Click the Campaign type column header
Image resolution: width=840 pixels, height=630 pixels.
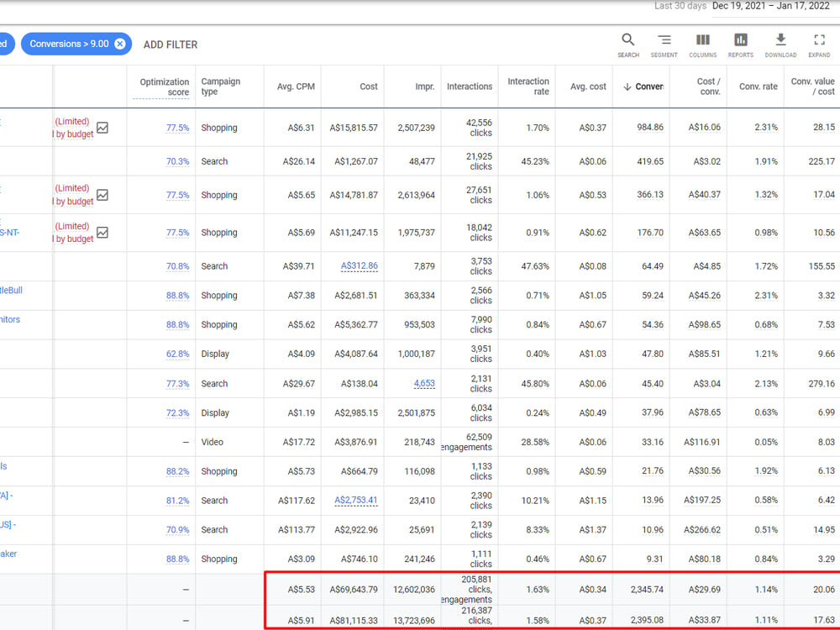tap(220, 87)
